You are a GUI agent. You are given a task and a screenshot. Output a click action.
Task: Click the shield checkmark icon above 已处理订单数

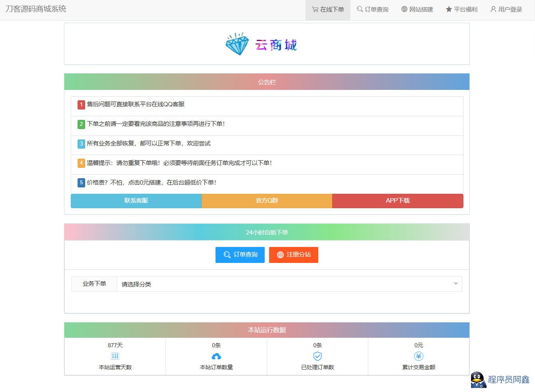(x=317, y=356)
